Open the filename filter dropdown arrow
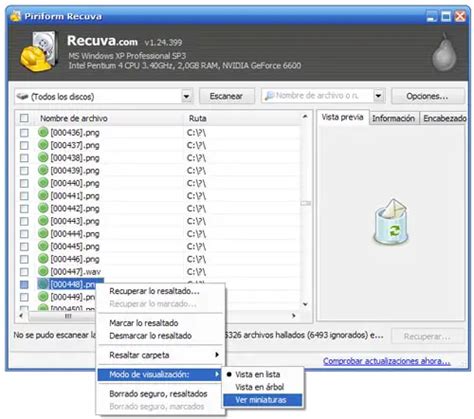Image resolution: width=474 pixels, height=419 pixels. pyautogui.click(x=378, y=96)
